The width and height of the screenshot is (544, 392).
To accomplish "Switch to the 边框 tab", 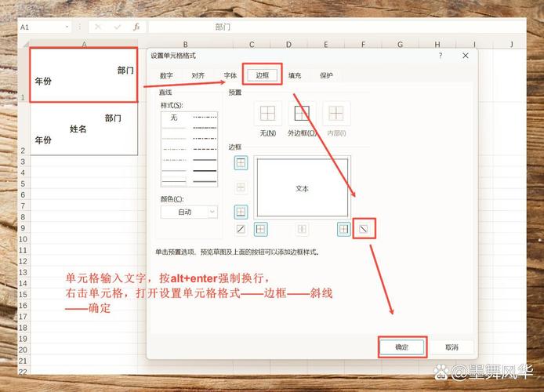I will pyautogui.click(x=263, y=75).
